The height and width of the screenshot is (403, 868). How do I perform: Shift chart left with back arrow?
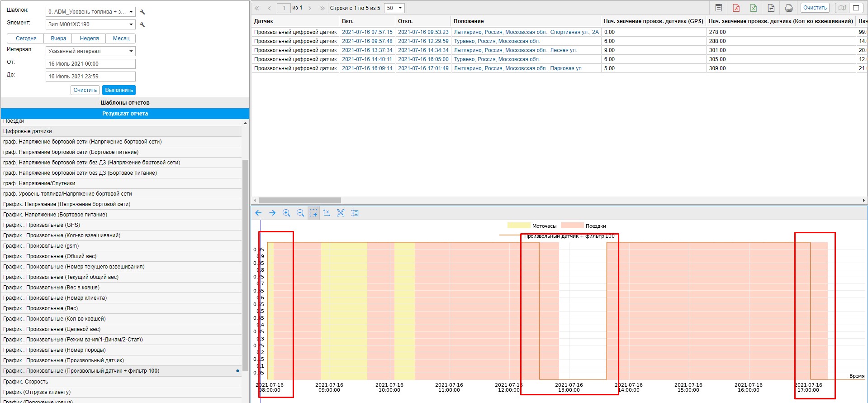click(x=258, y=213)
